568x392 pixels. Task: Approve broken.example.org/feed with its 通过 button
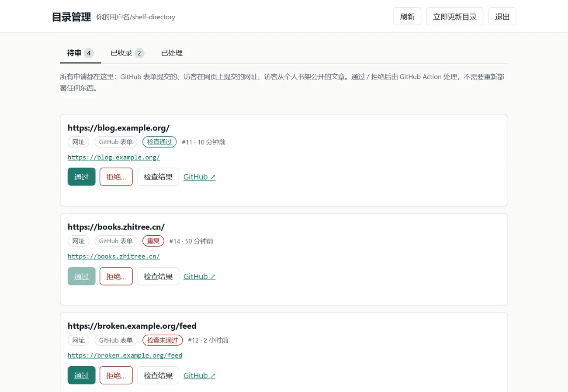[x=81, y=375]
